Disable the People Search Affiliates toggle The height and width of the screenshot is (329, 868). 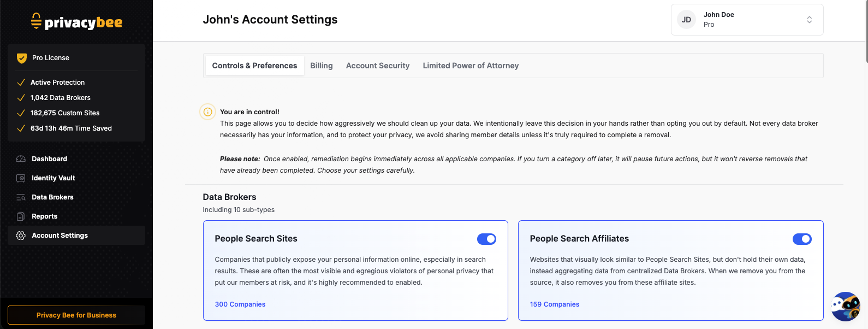click(802, 239)
